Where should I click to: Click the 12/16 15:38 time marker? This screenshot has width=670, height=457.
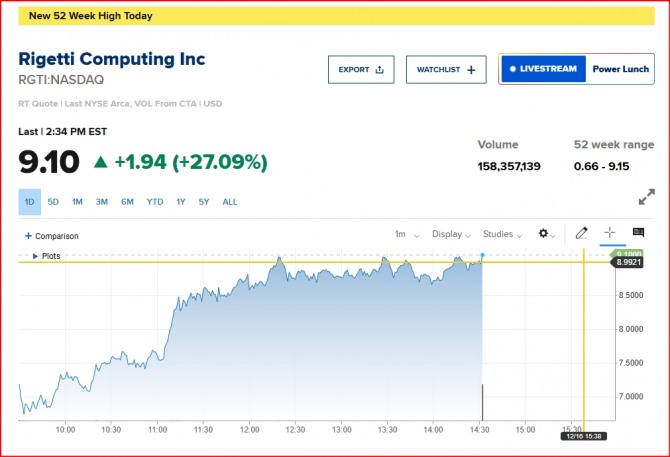(x=583, y=437)
